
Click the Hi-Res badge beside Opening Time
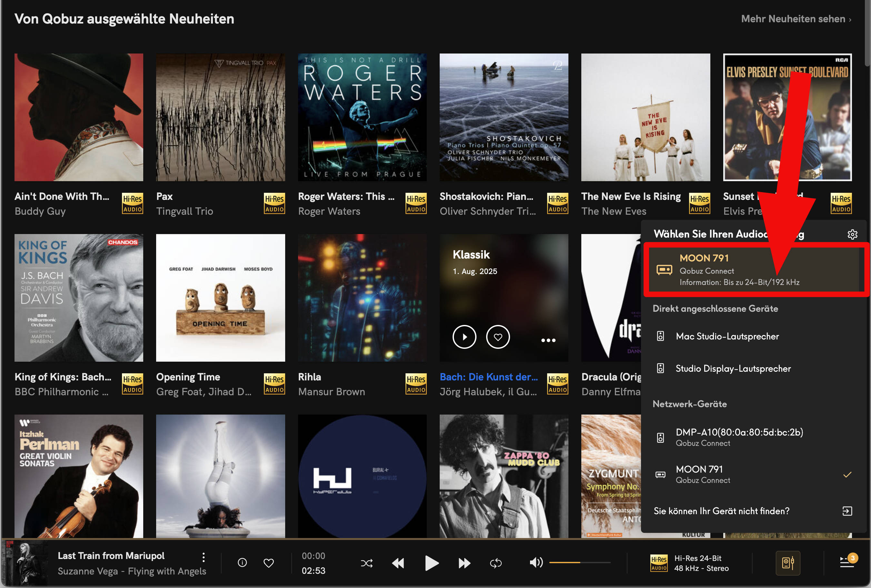tap(274, 384)
